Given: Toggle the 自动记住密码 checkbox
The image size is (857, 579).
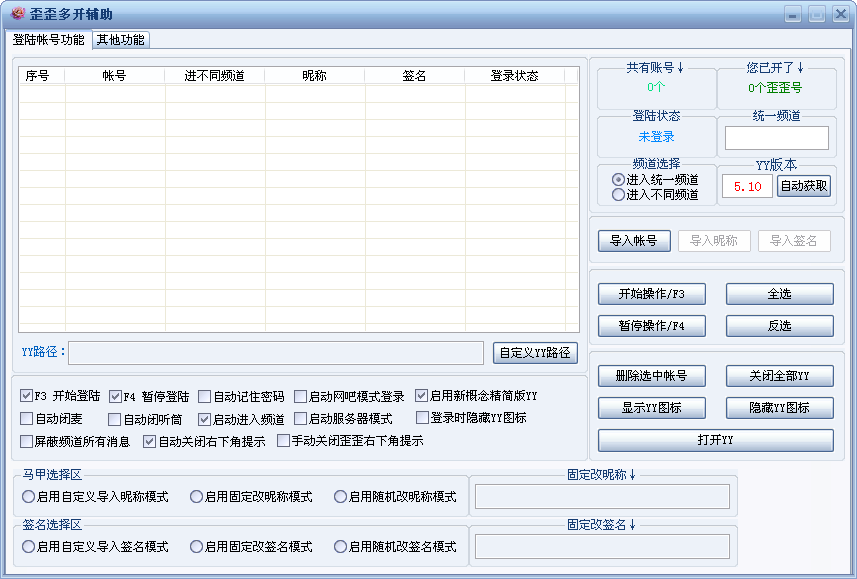Looking at the screenshot, I should 242,396.
